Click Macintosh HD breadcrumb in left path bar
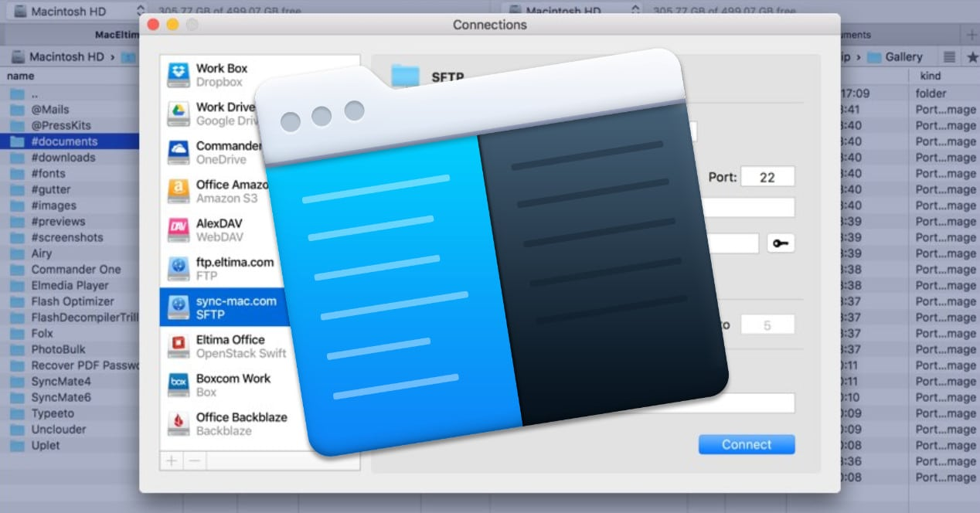The width and height of the screenshot is (980, 513). (x=66, y=57)
